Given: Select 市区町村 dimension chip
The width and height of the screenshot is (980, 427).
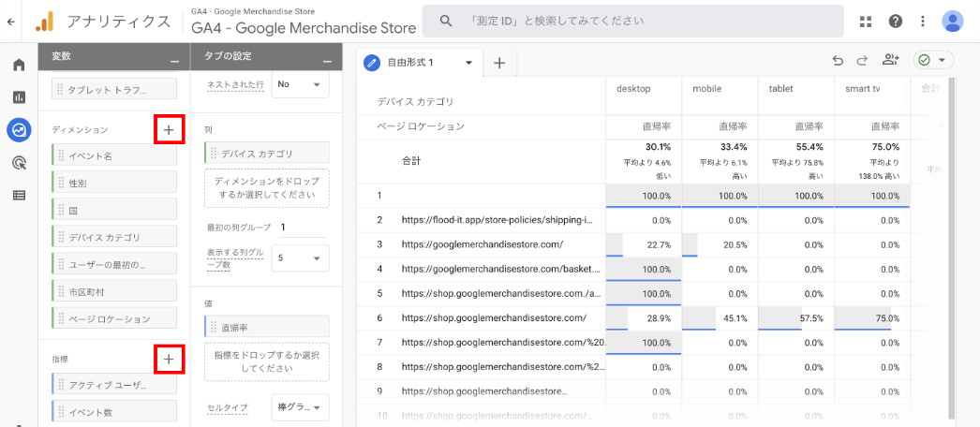Looking at the screenshot, I should (x=114, y=291).
